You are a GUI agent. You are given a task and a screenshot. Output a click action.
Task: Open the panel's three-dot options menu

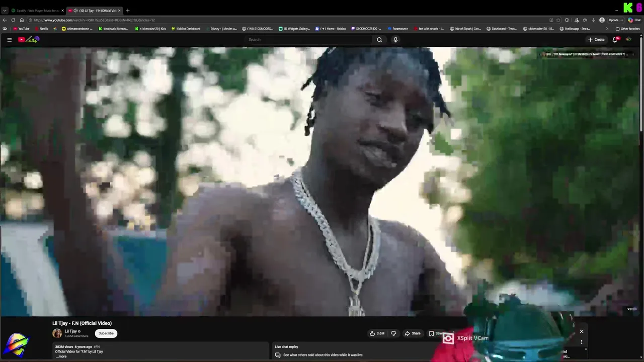coord(582,342)
